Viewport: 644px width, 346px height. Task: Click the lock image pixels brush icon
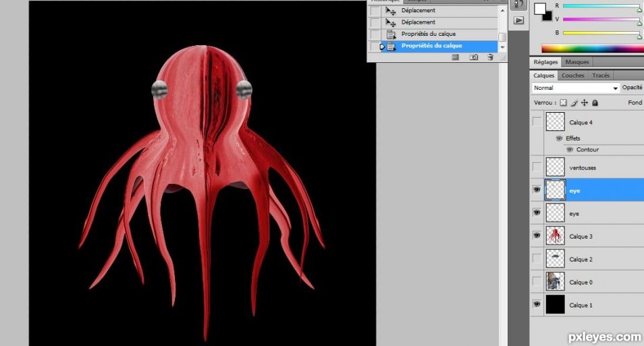pyautogui.click(x=574, y=103)
